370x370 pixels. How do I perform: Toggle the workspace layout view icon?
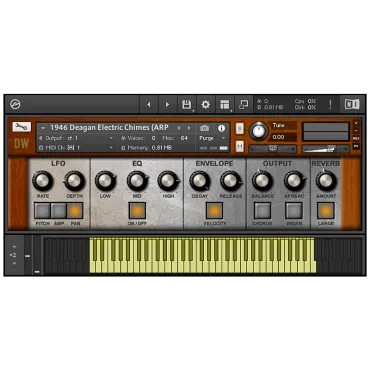click(x=225, y=105)
